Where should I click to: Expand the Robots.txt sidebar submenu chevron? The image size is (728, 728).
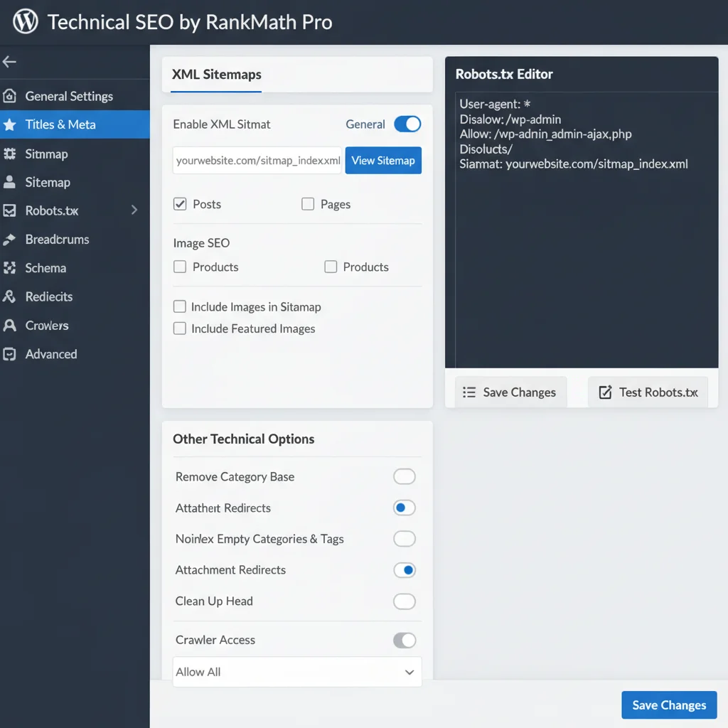pos(134,210)
